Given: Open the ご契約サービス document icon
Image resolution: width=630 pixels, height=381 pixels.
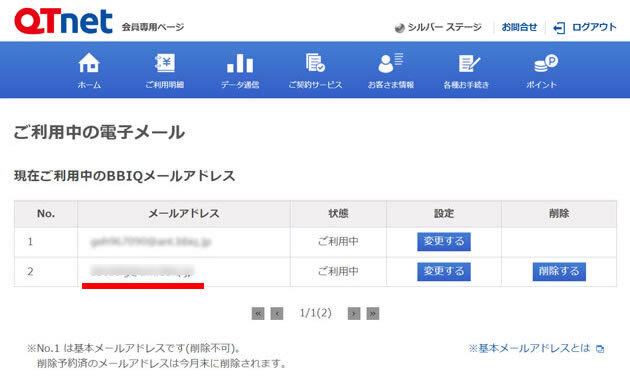Looking at the screenshot, I should point(315,63).
